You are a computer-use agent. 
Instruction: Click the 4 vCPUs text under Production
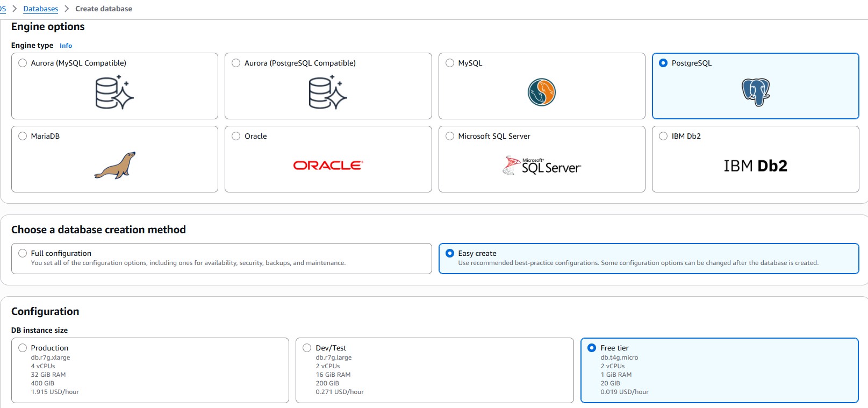tap(43, 366)
